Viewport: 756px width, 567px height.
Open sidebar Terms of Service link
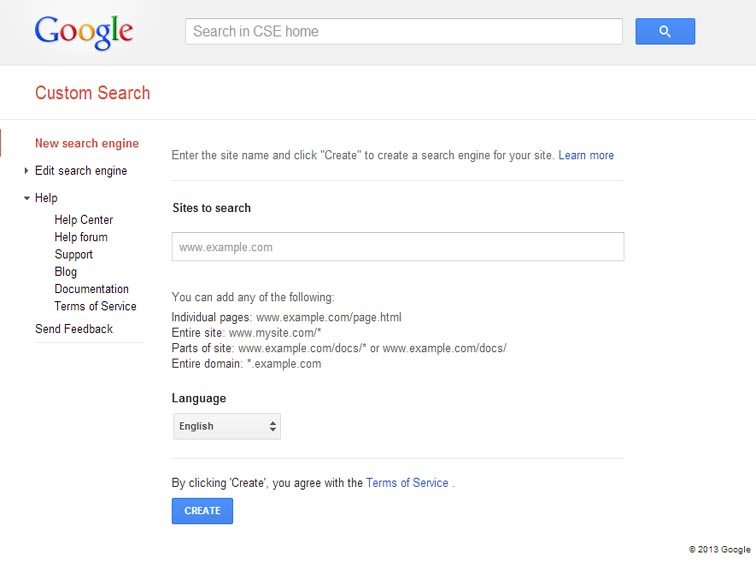pos(95,306)
